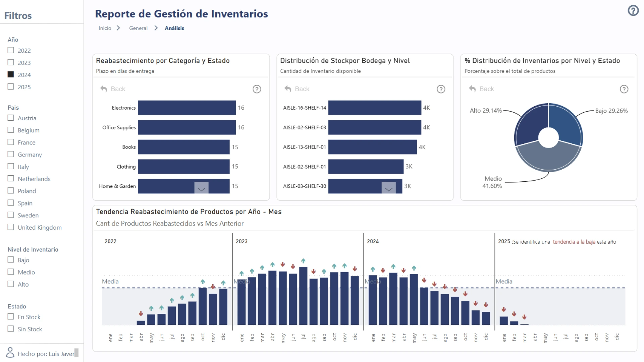Click Back arrow in Reabastecimiento por Categoría panel
The width and height of the screenshot is (644, 362).
click(x=104, y=89)
